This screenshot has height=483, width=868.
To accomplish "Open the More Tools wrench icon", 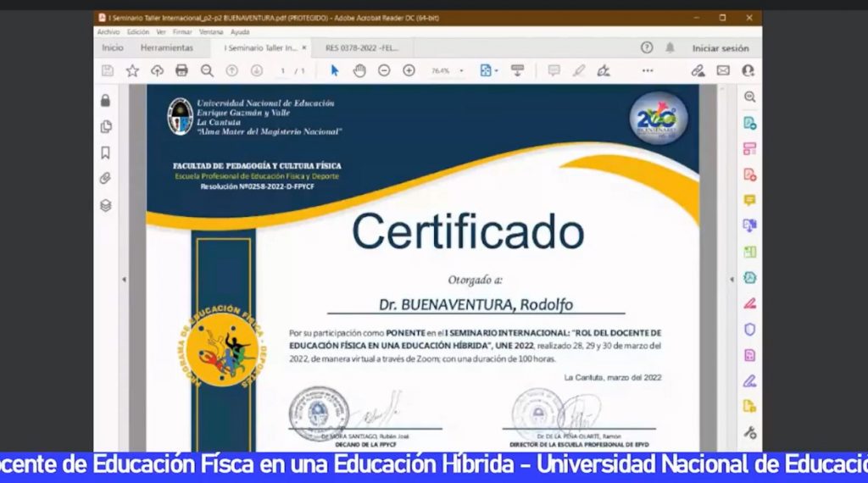I will coord(750,433).
